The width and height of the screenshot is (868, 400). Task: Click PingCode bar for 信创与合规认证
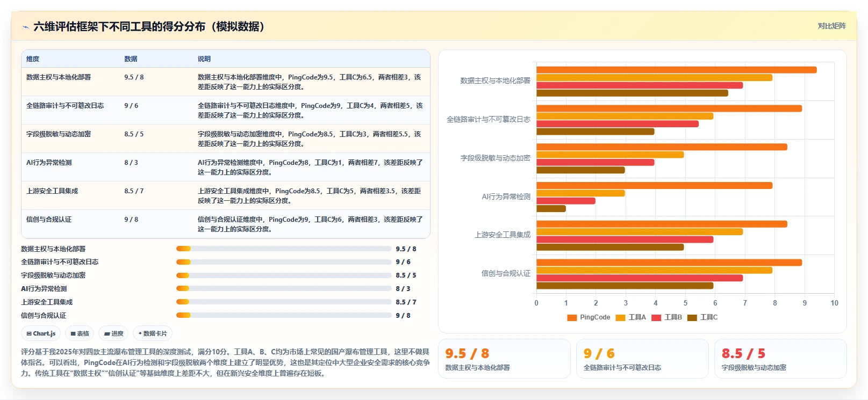pos(669,263)
